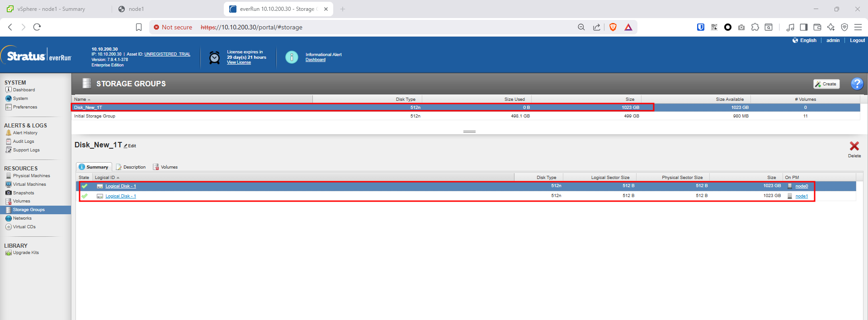
Task: Click the Create storage group button
Action: coord(826,84)
